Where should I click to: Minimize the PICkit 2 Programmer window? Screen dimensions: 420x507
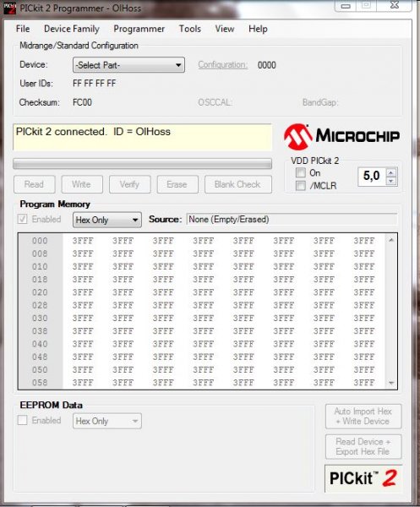point(346,6)
